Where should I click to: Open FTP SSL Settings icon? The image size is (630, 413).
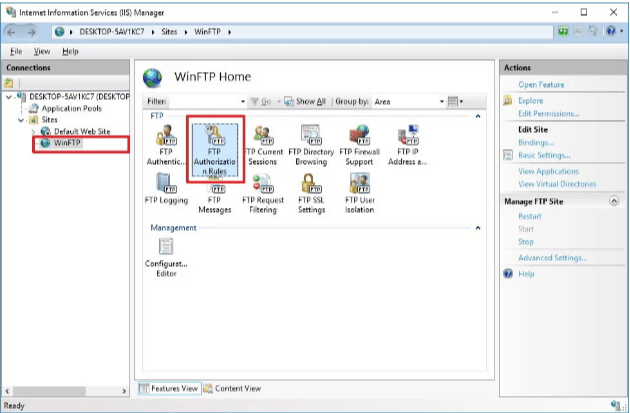[x=311, y=192]
